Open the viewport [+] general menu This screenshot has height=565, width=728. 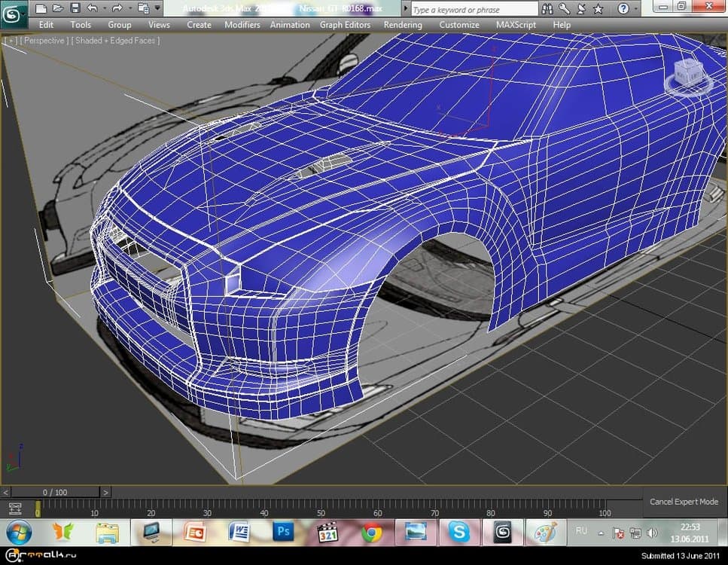(x=11, y=41)
